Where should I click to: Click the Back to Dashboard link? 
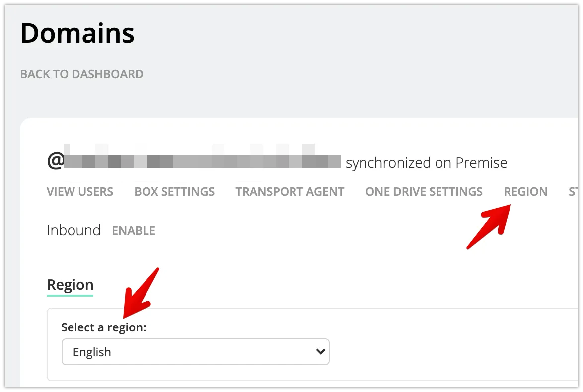[x=81, y=74]
